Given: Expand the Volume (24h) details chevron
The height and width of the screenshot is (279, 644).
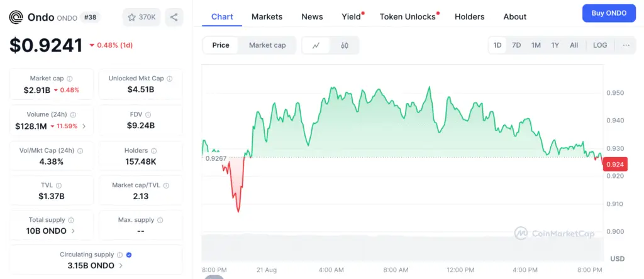Looking at the screenshot, I should click(84, 126).
